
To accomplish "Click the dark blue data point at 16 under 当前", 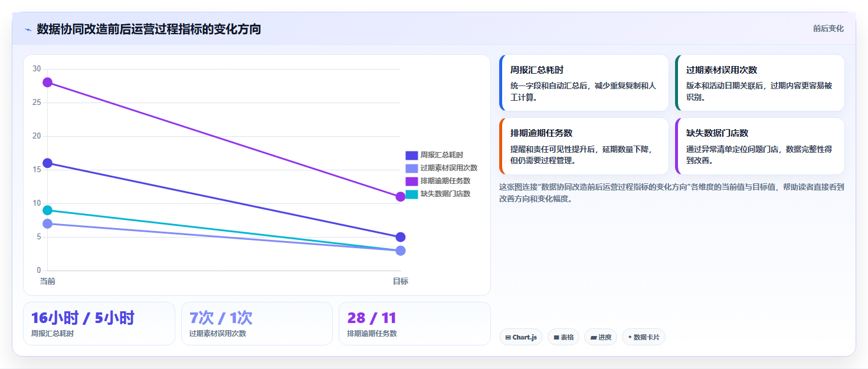I will (x=48, y=163).
